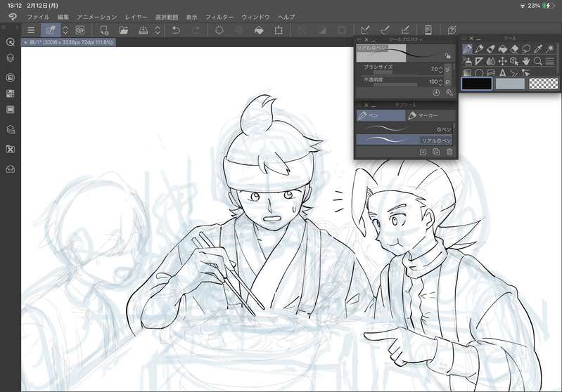Adjust opacity stepper arrows
The image size is (562, 392).
click(x=440, y=82)
